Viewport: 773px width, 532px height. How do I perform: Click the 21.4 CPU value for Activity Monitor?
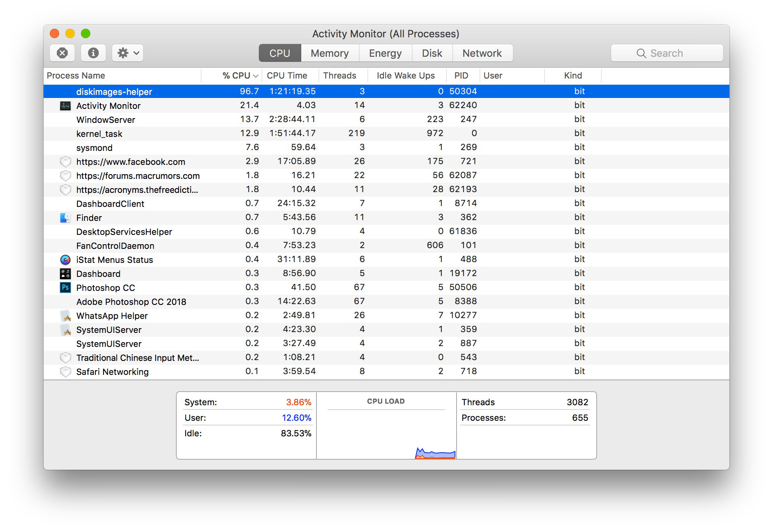(249, 105)
